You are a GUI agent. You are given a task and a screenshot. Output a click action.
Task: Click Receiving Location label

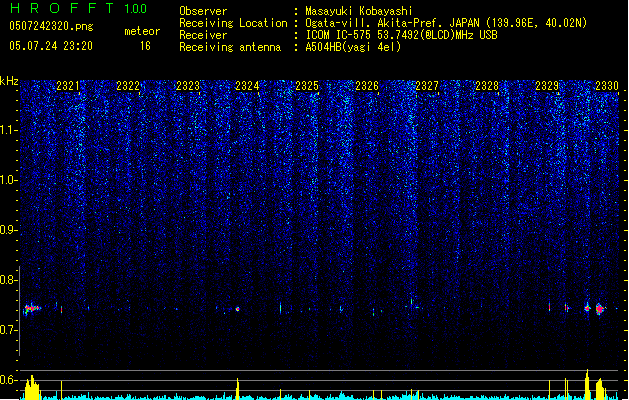click(233, 23)
